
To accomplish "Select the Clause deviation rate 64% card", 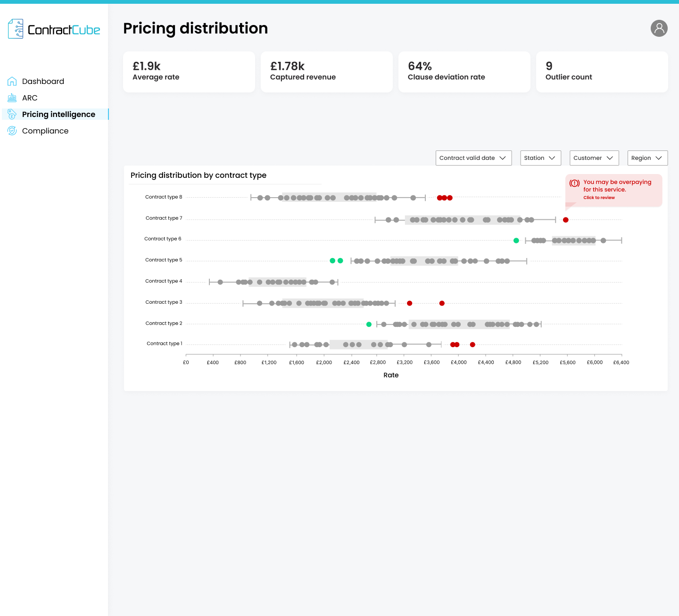I will coord(464,72).
